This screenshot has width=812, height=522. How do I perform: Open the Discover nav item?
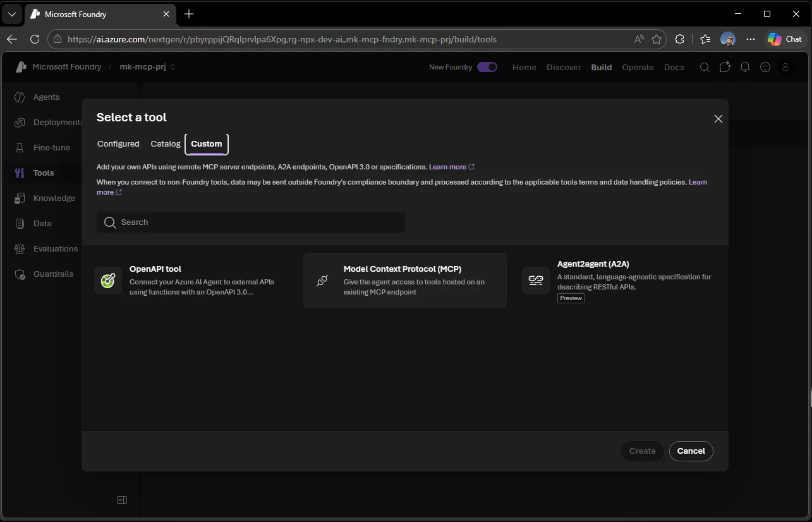pyautogui.click(x=564, y=68)
